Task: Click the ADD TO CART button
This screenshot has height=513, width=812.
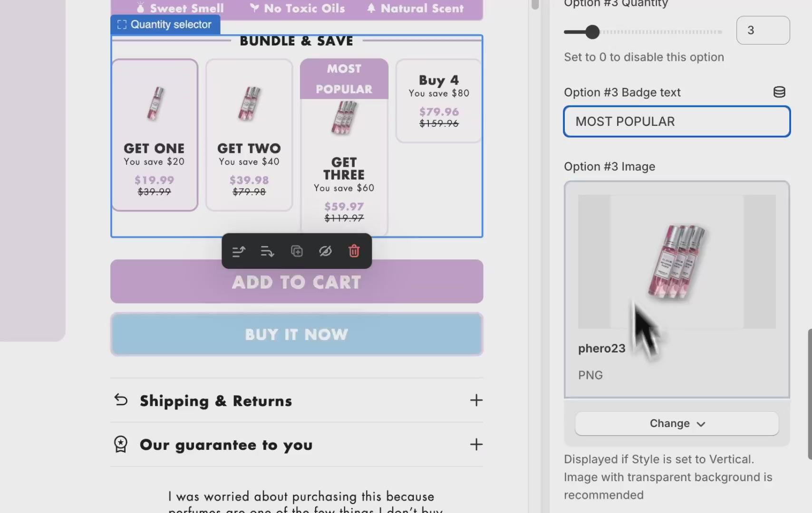Action: click(x=297, y=281)
